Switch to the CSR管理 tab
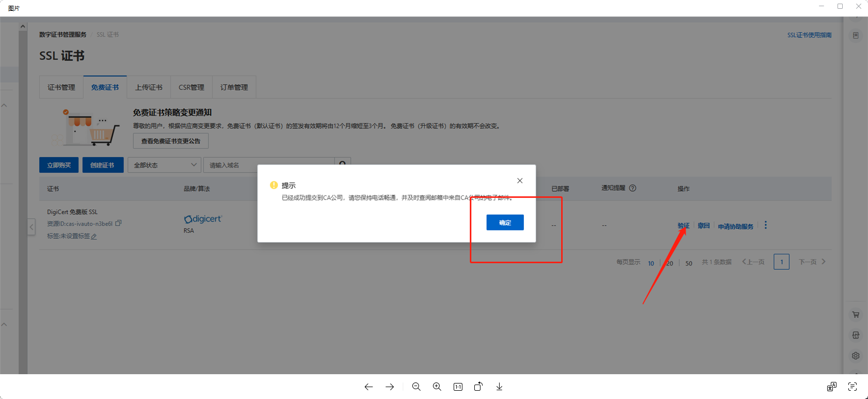 (191, 87)
